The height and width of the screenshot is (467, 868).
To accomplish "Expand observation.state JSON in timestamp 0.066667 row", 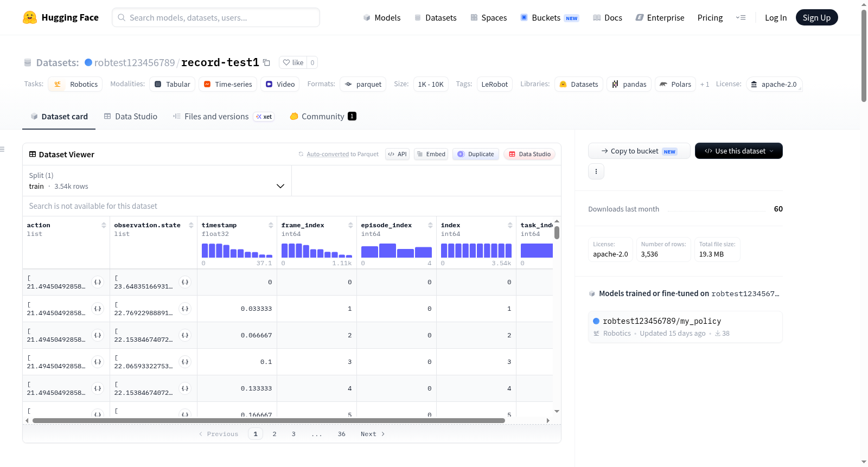I will 185,335.
